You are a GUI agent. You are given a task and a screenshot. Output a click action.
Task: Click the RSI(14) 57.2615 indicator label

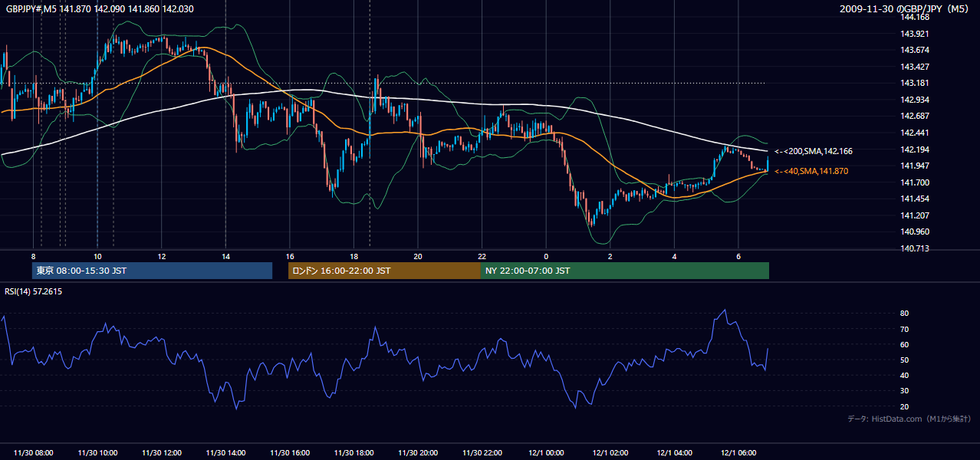[34, 291]
